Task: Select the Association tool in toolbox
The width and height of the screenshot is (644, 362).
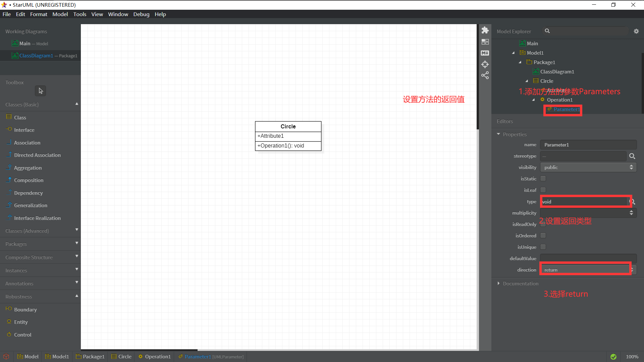Action: pyautogui.click(x=27, y=142)
